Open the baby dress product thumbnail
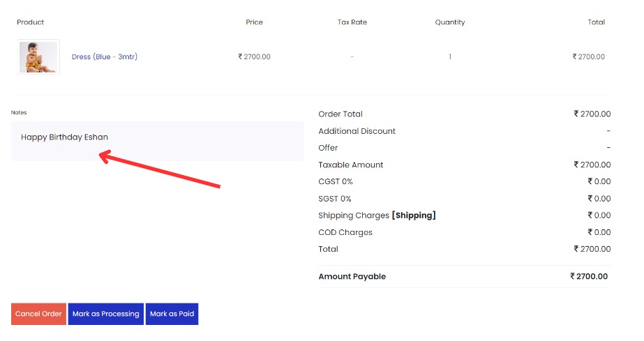Screen dimensions: 644x341 point(38,56)
